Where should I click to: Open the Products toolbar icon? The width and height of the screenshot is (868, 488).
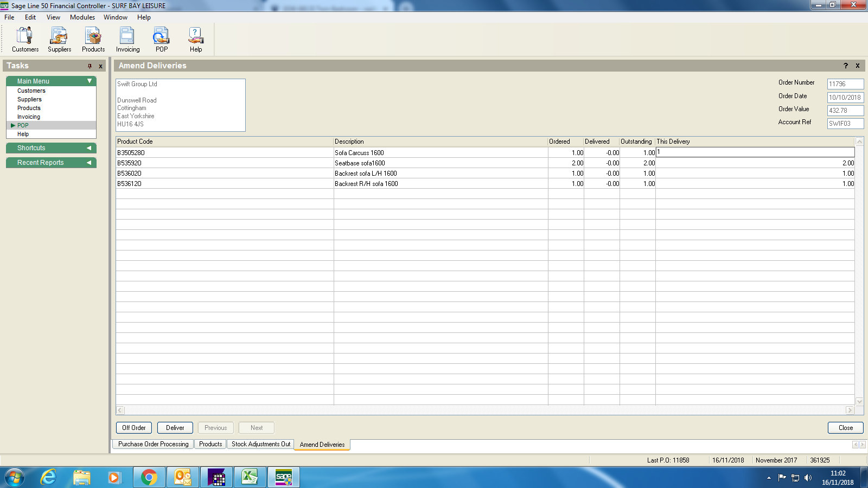click(93, 40)
